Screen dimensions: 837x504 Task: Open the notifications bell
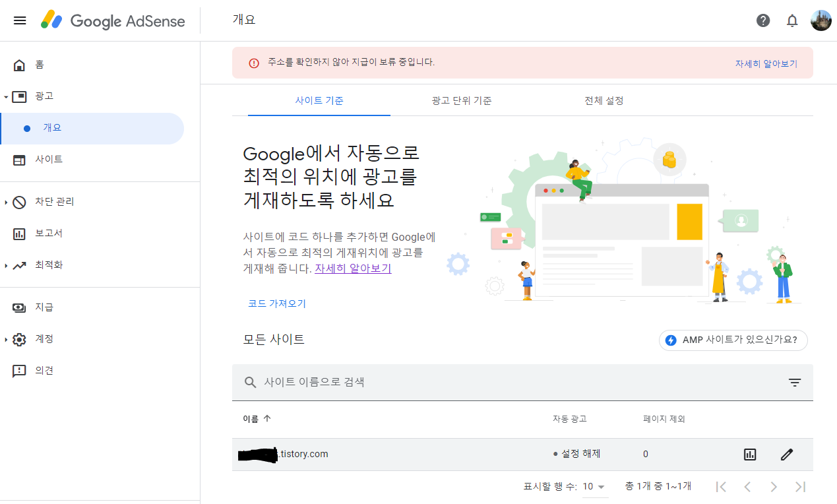pos(792,20)
